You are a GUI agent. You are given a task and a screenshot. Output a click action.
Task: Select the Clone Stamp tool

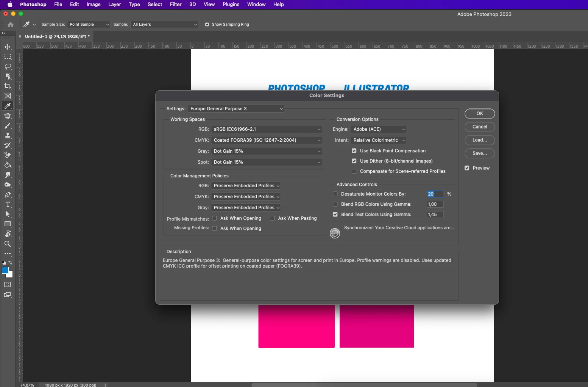pos(8,136)
